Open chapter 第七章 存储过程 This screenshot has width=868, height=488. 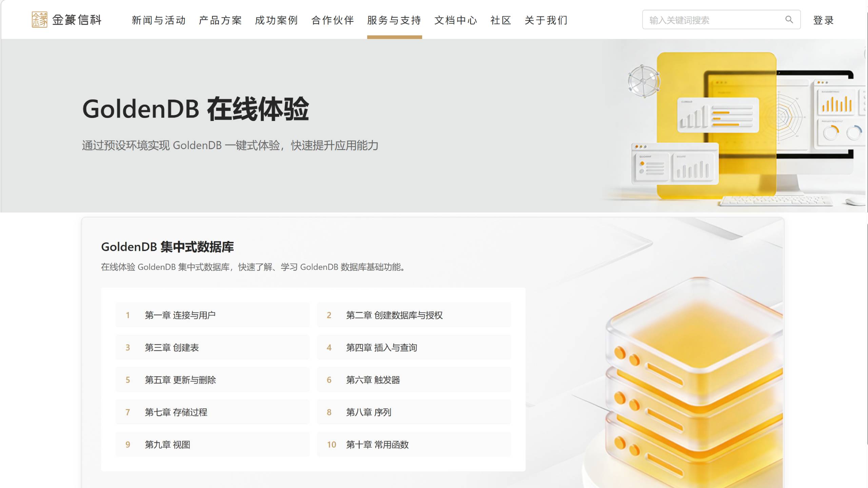click(x=212, y=412)
